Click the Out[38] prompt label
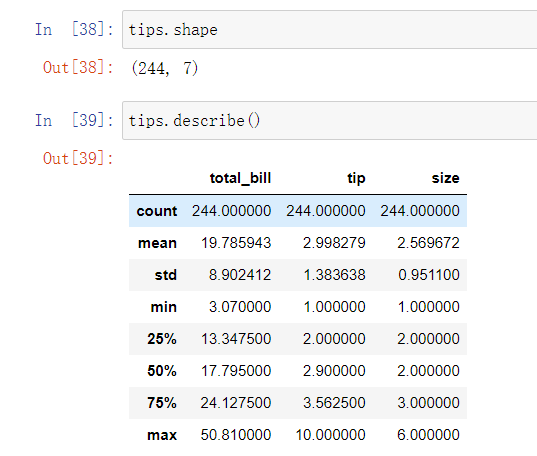537x456 pixels. click(x=78, y=67)
